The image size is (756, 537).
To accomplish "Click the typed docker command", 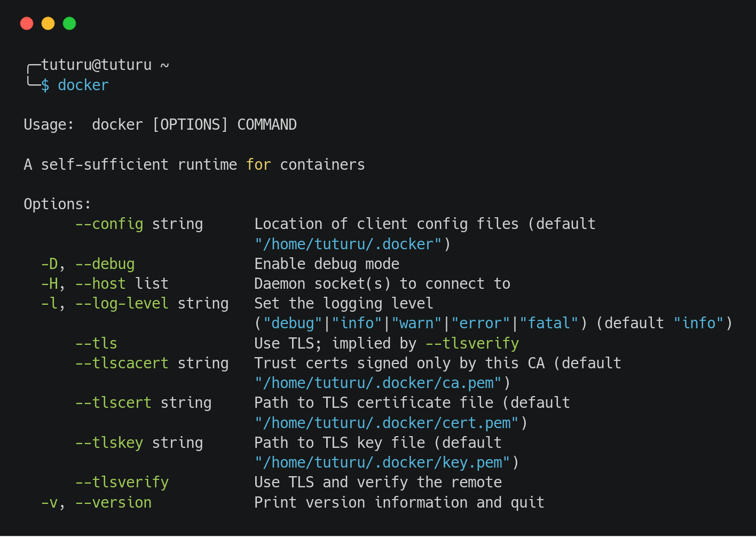I will 83,85.
